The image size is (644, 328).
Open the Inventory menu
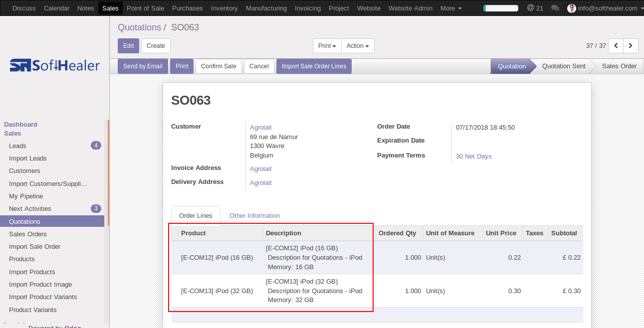coord(224,8)
